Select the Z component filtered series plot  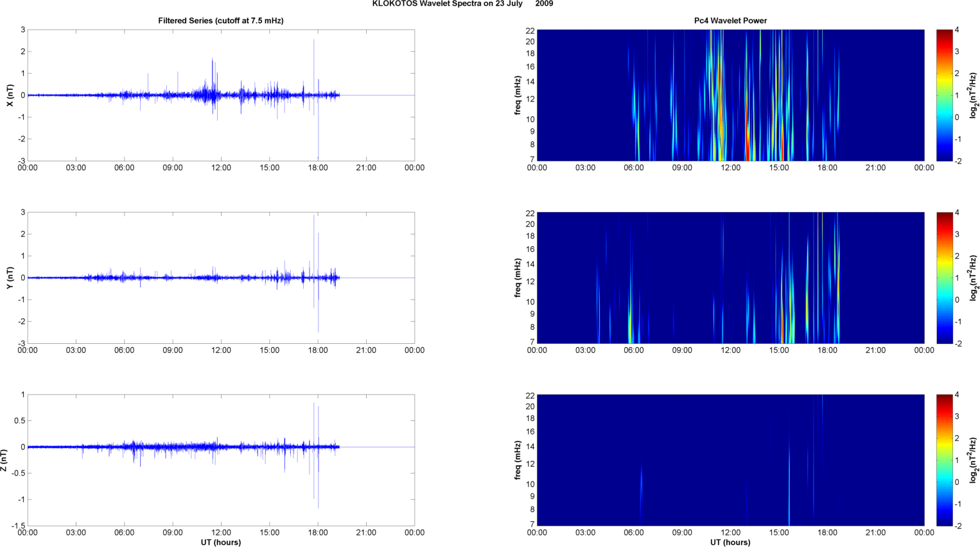pos(220,460)
